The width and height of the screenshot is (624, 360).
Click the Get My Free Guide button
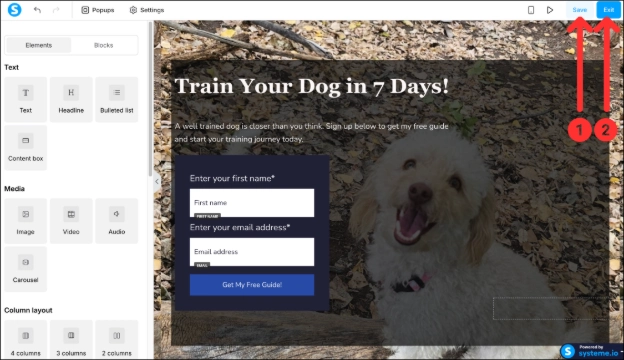(252, 285)
